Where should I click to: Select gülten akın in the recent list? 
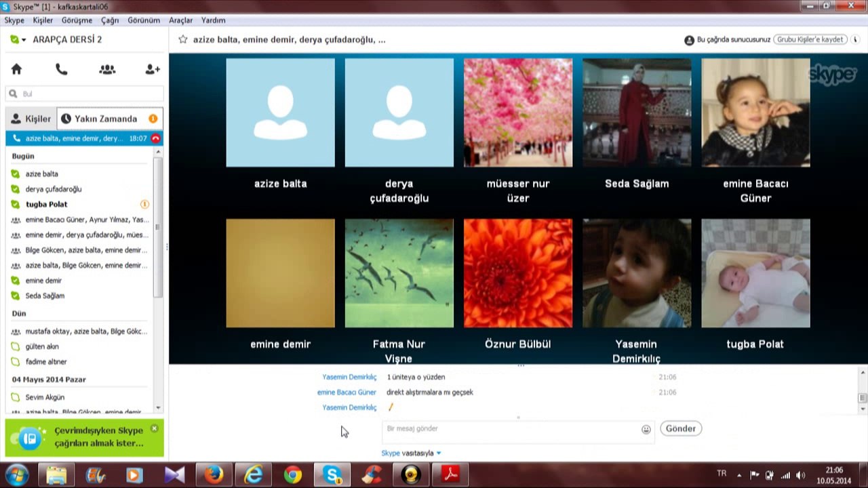click(x=42, y=346)
